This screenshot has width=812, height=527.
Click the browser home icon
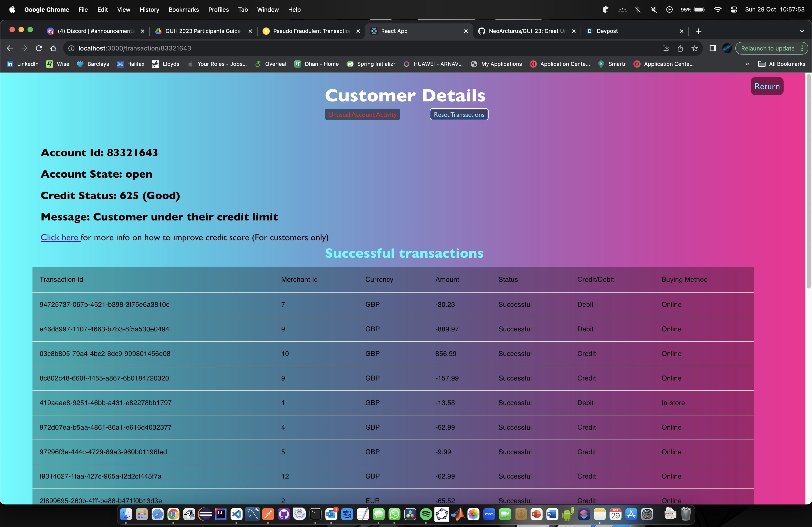[53, 48]
